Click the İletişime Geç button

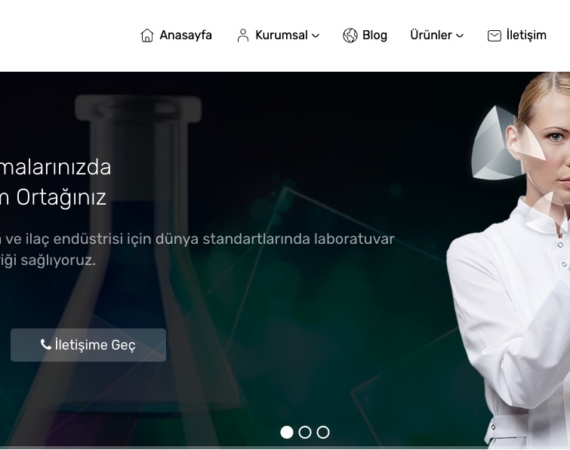[x=88, y=345]
